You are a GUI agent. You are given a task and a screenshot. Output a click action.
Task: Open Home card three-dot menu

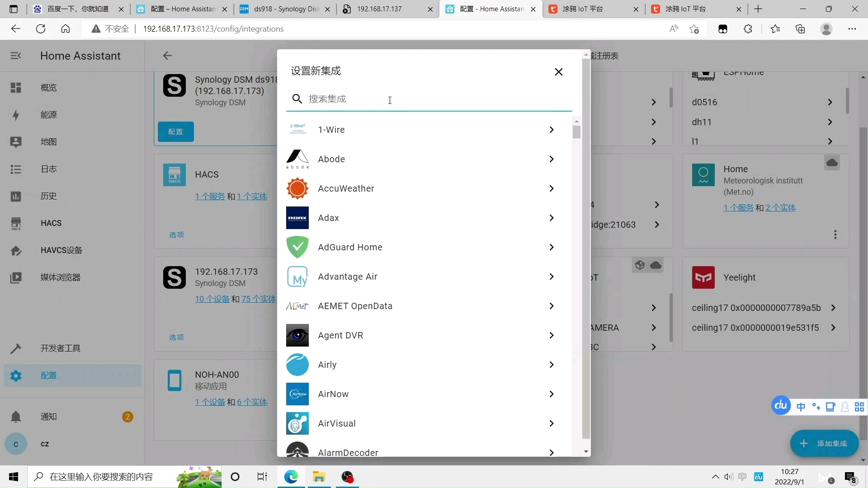point(835,235)
